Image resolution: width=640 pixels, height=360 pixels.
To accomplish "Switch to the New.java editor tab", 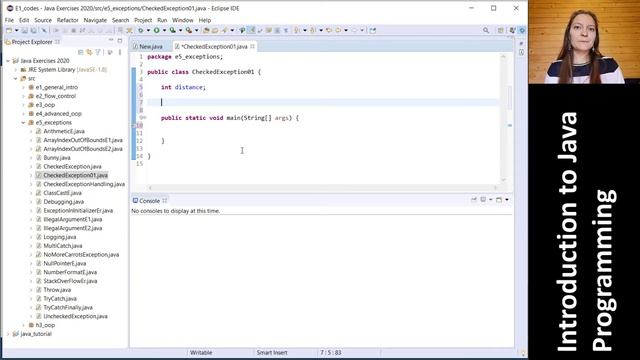I will click(148, 47).
